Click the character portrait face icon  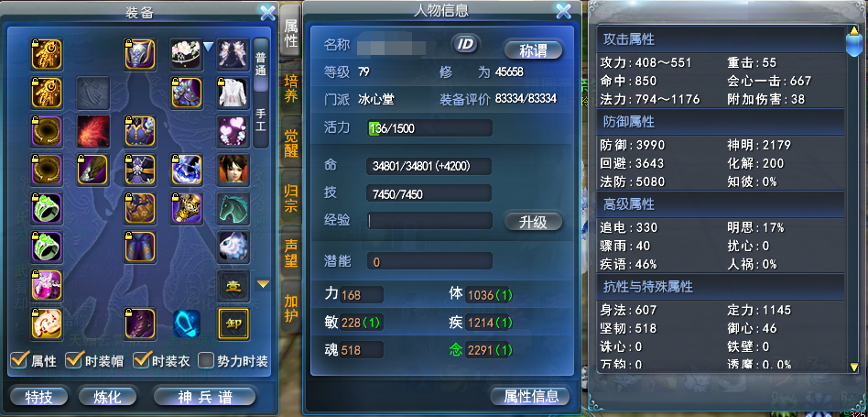coord(233,170)
